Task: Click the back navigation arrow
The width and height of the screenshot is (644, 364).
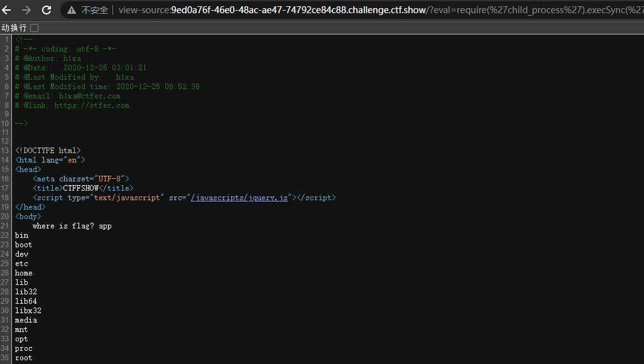Action: (x=8, y=9)
